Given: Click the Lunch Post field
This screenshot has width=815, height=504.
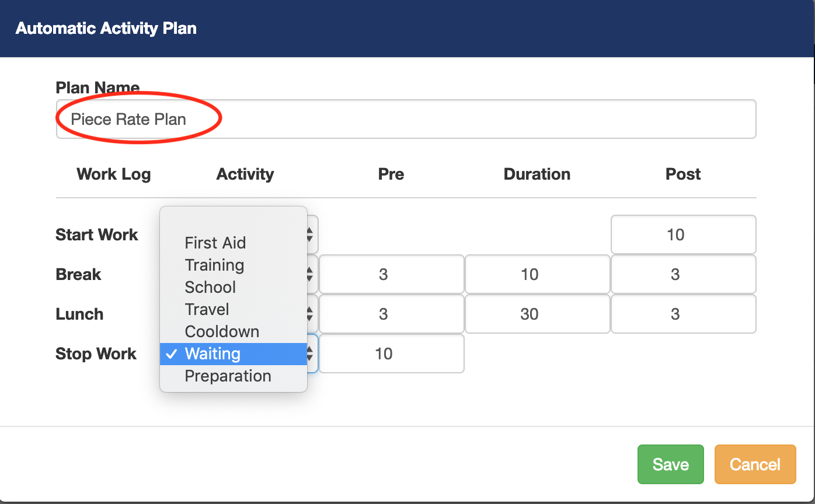Looking at the screenshot, I should (683, 314).
